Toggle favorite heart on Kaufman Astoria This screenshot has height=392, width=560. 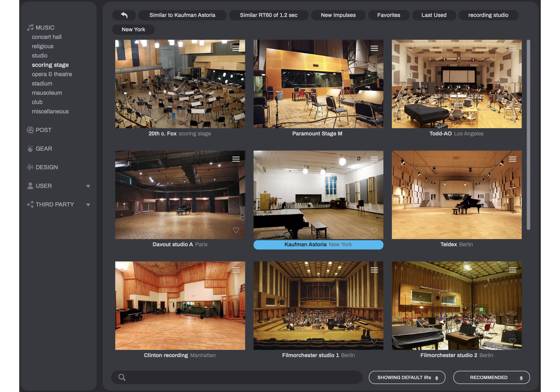click(x=374, y=230)
